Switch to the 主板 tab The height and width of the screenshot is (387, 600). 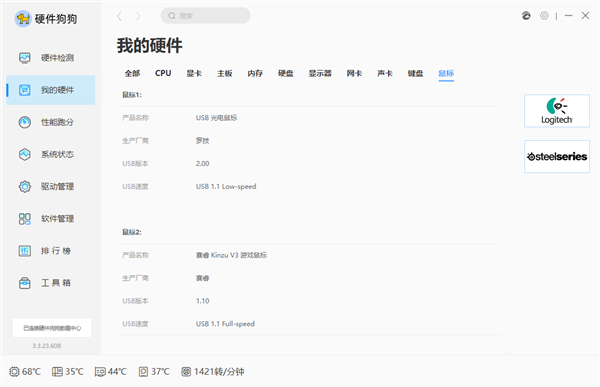[225, 73]
